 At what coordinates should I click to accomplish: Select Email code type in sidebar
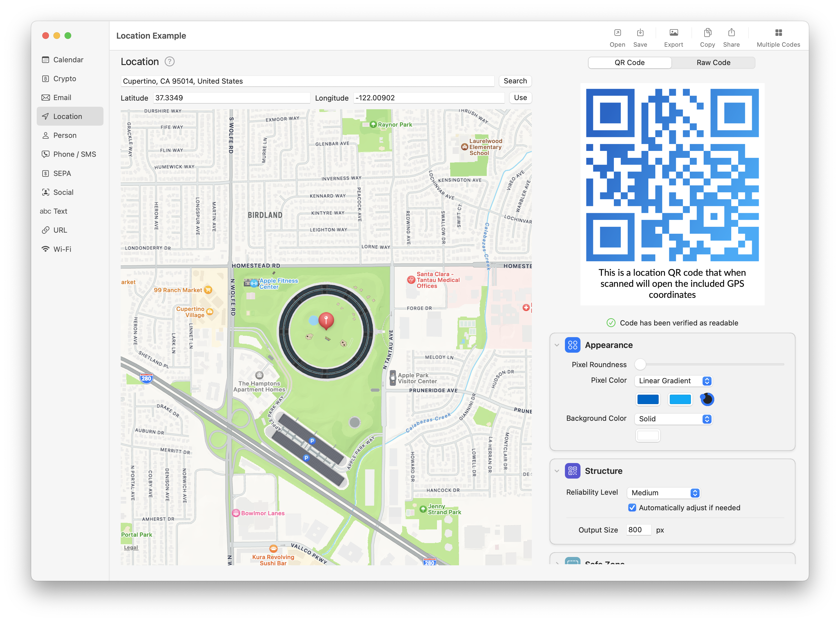pos(70,97)
